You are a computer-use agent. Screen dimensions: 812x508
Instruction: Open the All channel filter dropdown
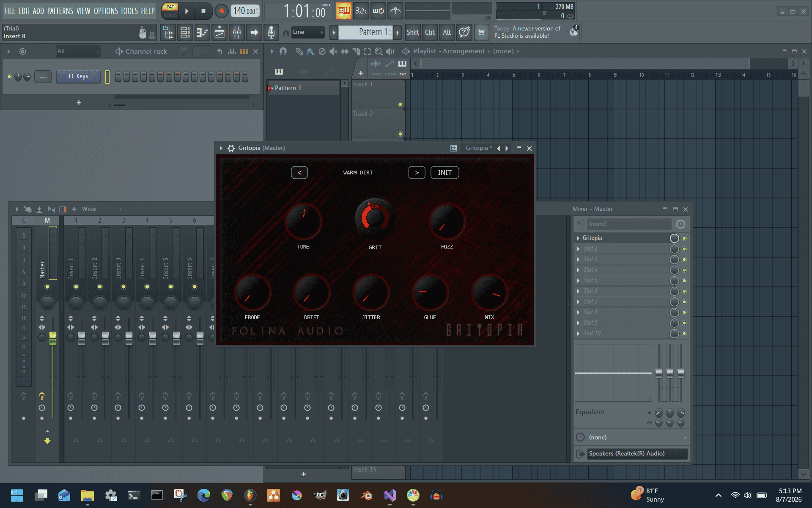[x=78, y=51]
